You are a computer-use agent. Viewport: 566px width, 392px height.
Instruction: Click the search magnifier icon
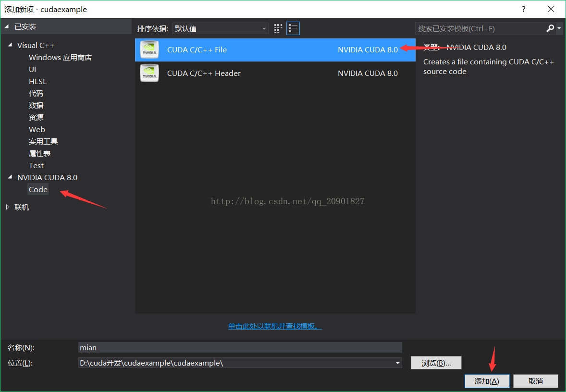coord(550,28)
